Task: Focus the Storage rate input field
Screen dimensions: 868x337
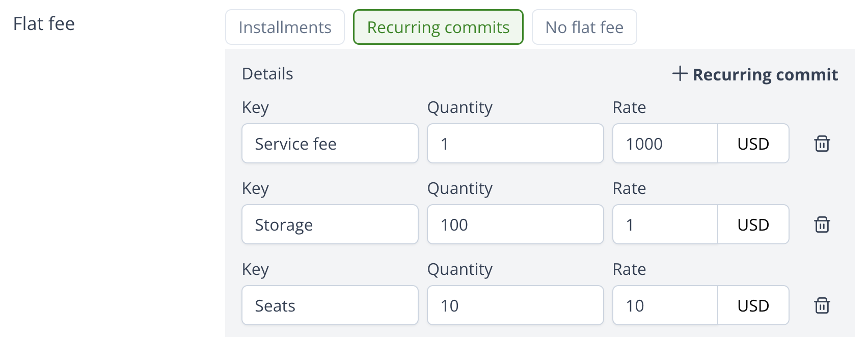Action: click(x=665, y=224)
